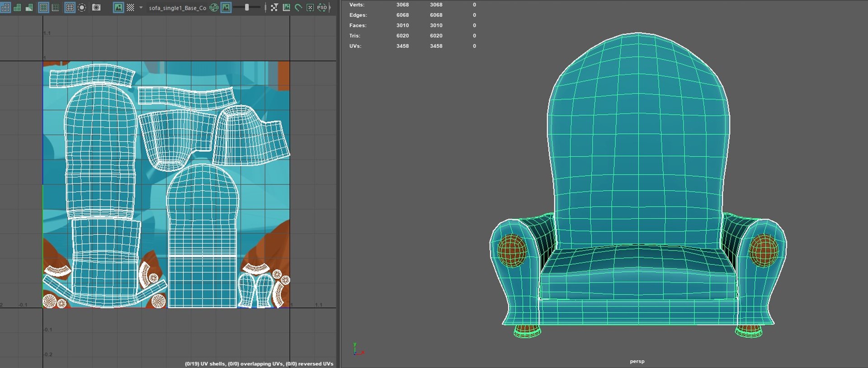This screenshot has height=368, width=868.
Task: Click the sofa_single1_Base_Co texture name field
Action: click(x=178, y=8)
